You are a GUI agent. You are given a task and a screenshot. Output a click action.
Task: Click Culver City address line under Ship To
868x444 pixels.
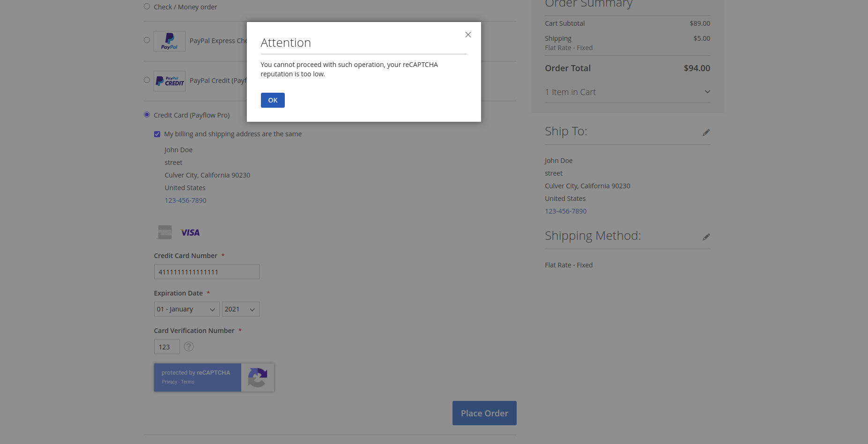point(587,186)
